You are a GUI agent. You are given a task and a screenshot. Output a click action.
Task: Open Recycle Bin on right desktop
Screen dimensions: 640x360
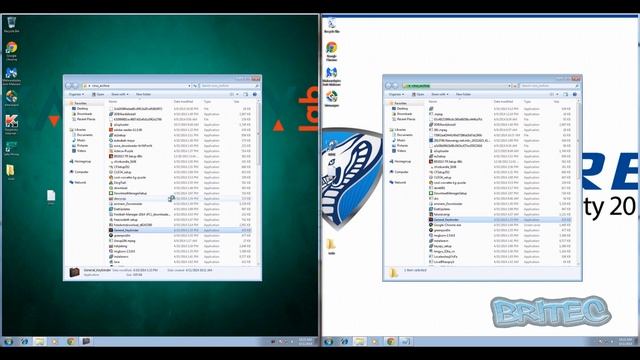coord(331,24)
